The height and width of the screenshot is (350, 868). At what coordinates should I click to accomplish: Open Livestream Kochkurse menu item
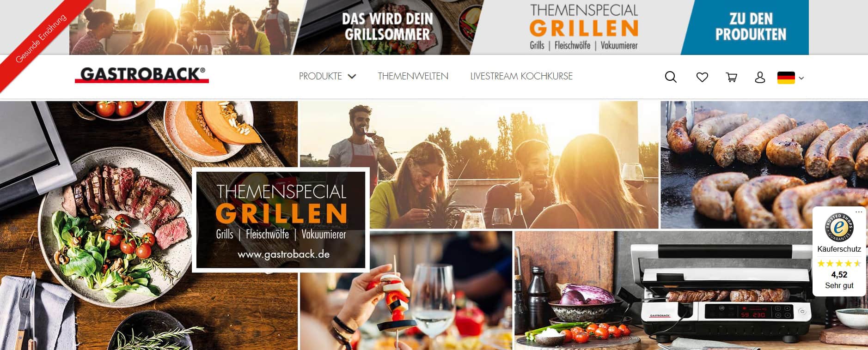[x=521, y=76]
